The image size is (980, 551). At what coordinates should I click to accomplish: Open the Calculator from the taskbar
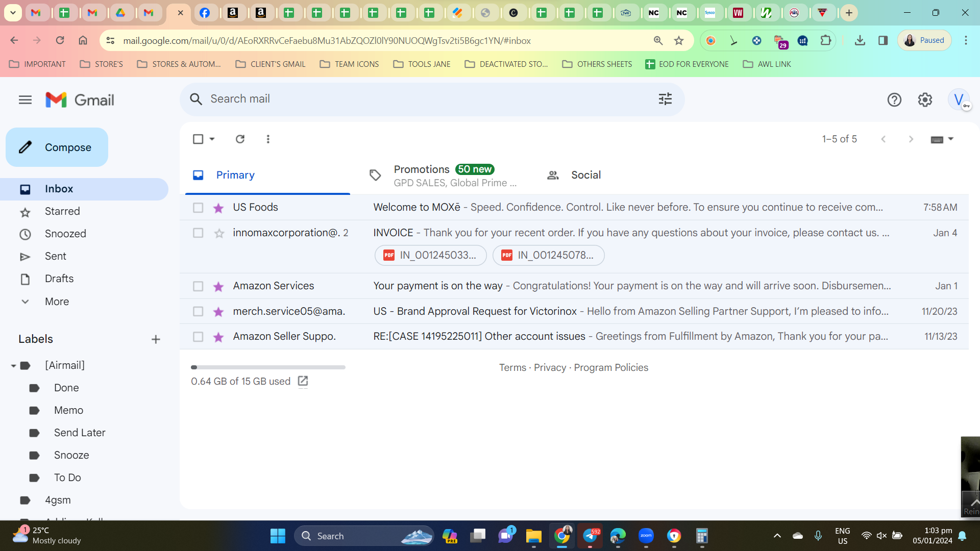click(702, 536)
